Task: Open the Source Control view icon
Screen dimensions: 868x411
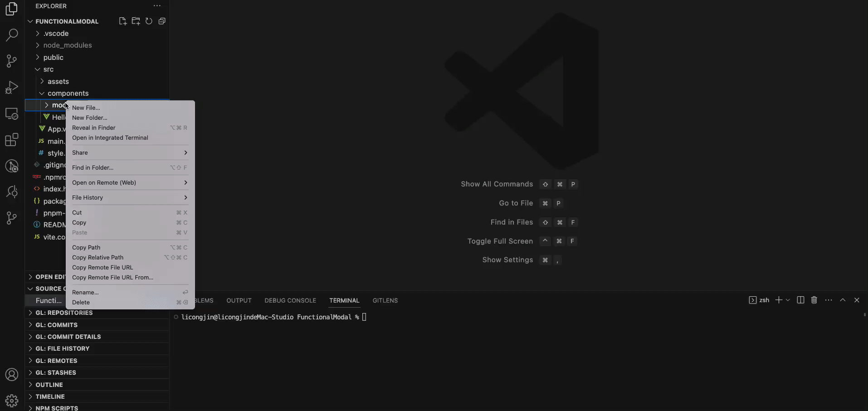Action: [12, 61]
